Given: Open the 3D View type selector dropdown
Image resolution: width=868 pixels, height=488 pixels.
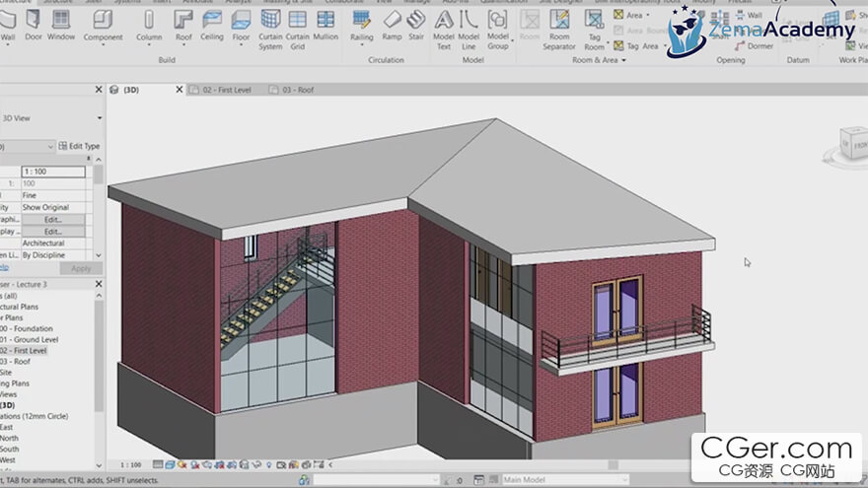Looking at the screenshot, I should coord(98,118).
